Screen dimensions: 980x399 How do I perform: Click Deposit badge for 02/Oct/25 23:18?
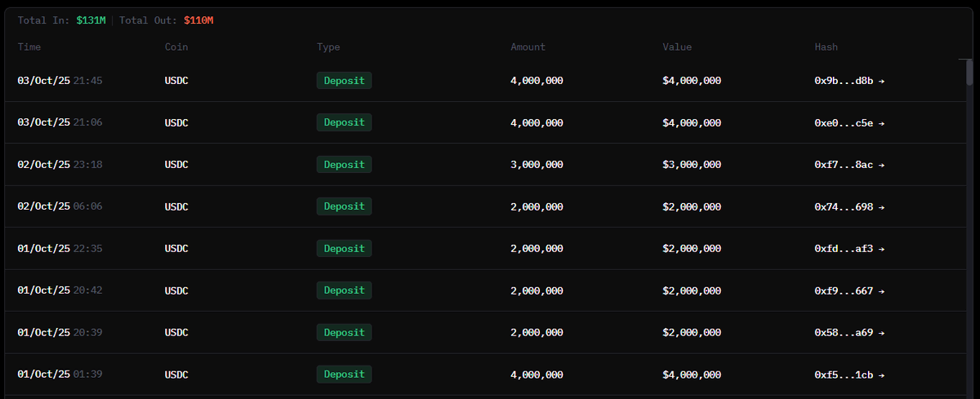344,165
